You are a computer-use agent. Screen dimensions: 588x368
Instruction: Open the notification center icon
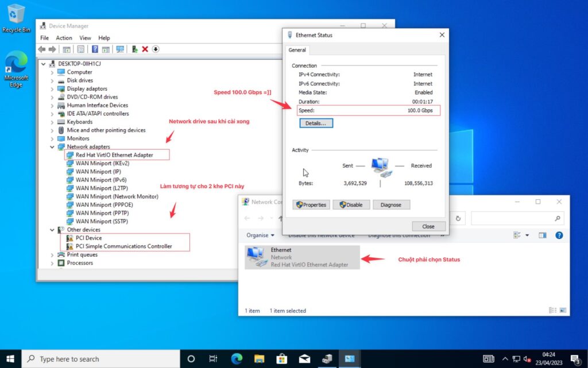[575, 359]
